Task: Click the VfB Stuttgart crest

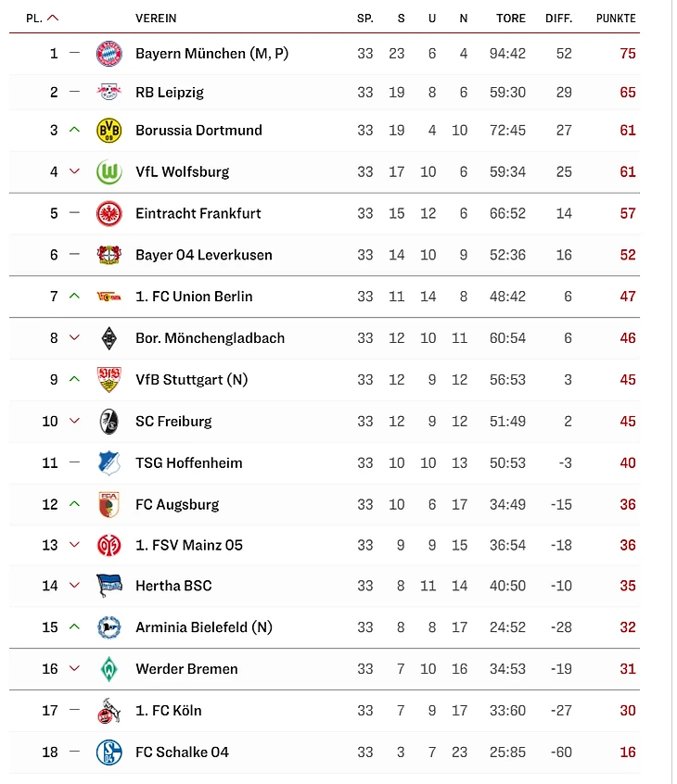Action: point(109,379)
